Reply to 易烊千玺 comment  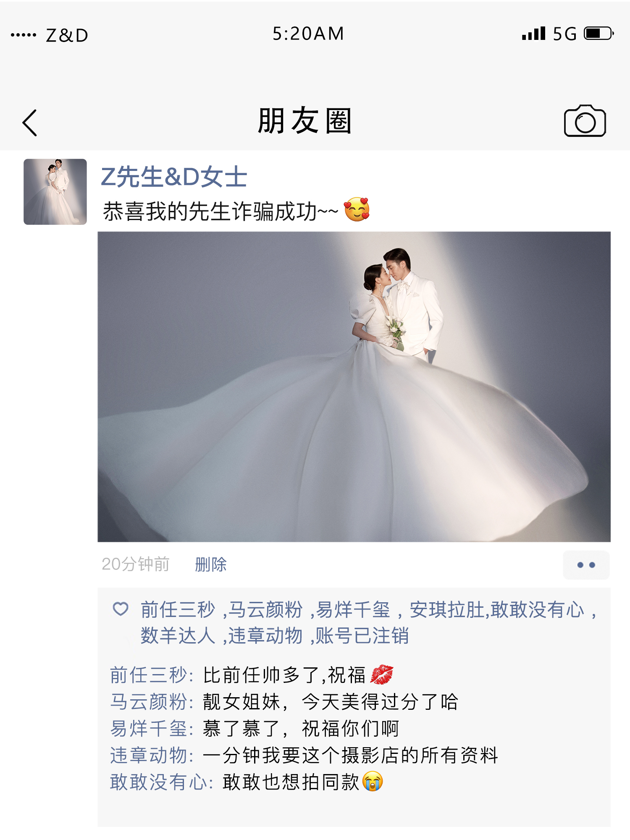click(x=300, y=729)
